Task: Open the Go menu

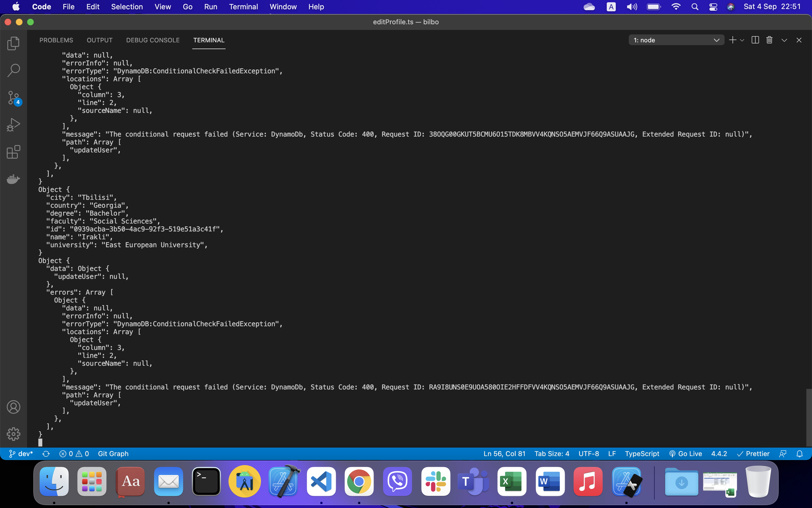Action: tap(187, 7)
